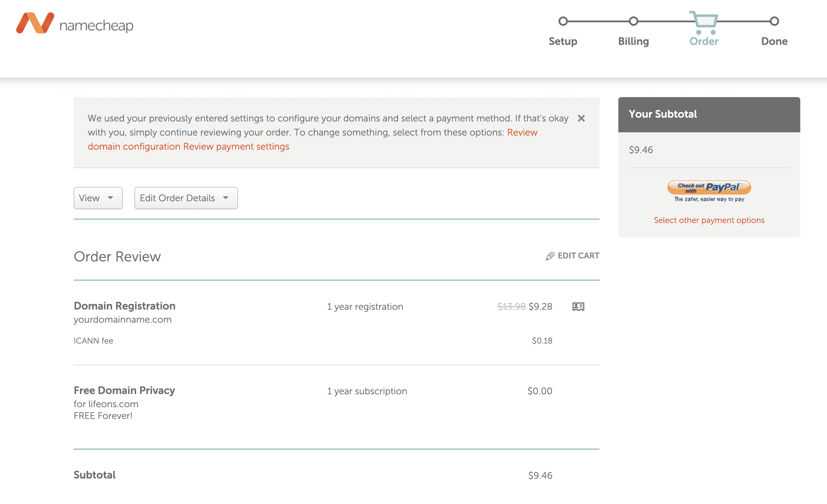Go to the Billing step label
827x504 pixels.
tap(633, 41)
